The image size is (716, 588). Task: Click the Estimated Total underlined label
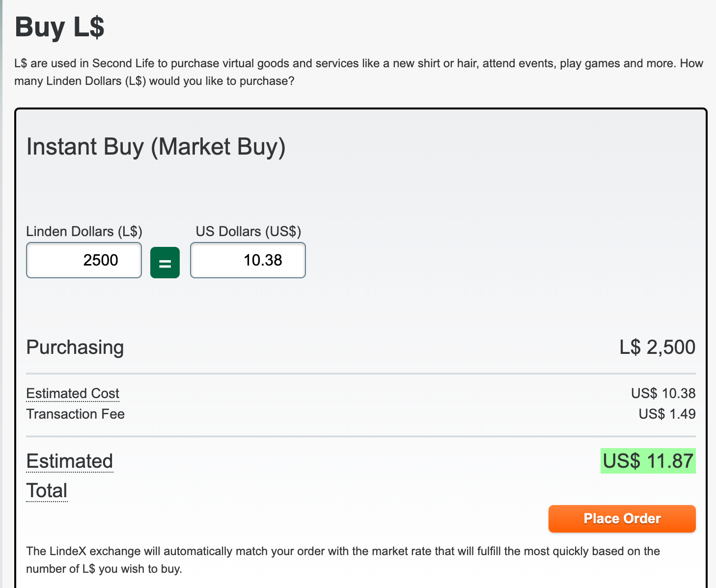(x=69, y=462)
